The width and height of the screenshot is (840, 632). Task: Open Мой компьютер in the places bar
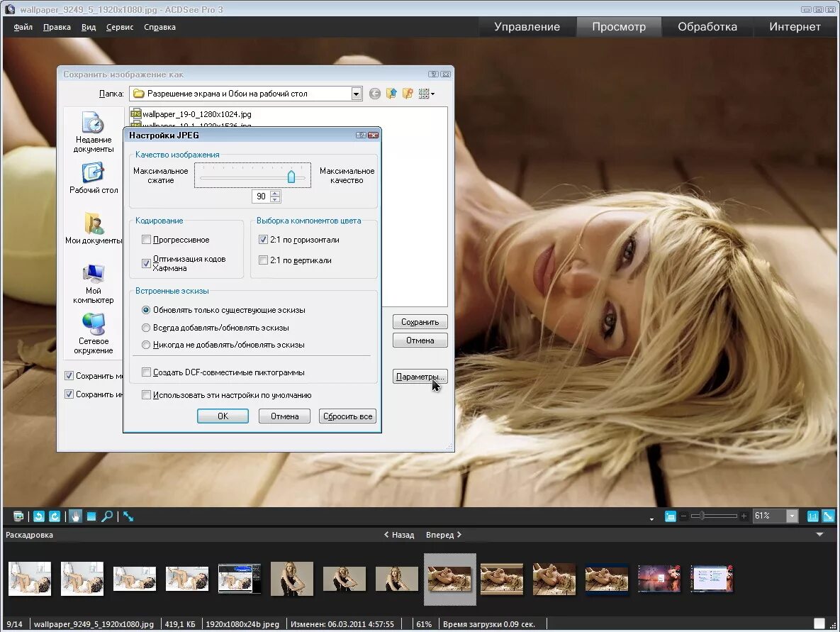tap(93, 284)
